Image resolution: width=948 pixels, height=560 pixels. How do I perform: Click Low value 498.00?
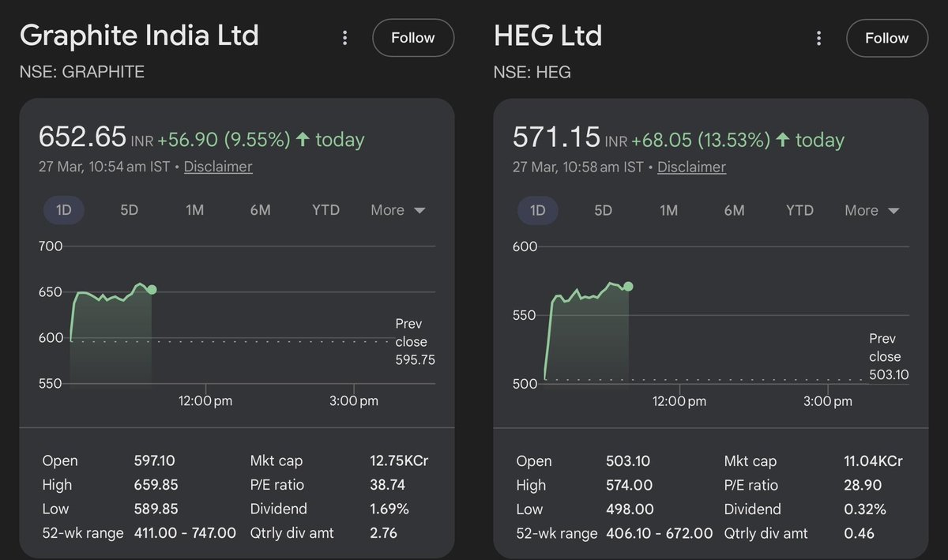[x=629, y=509]
